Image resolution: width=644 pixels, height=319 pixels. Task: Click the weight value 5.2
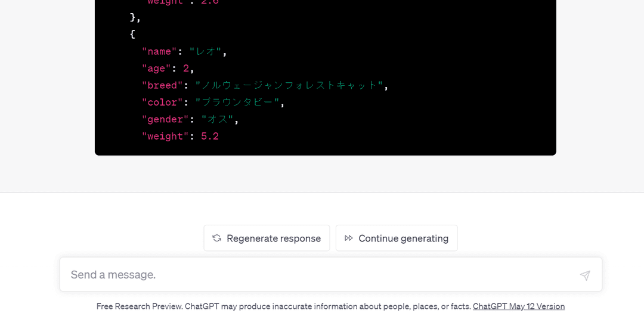[x=210, y=136]
